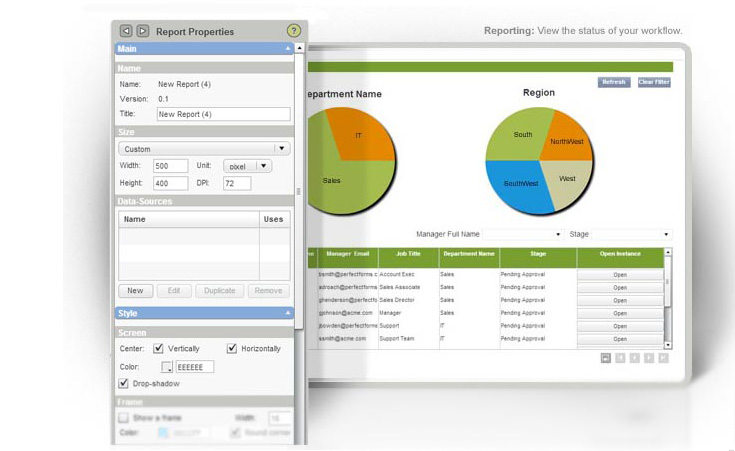Toggle the Vertically center checkbox
Screen dimensions: 735x451
(x=158, y=348)
